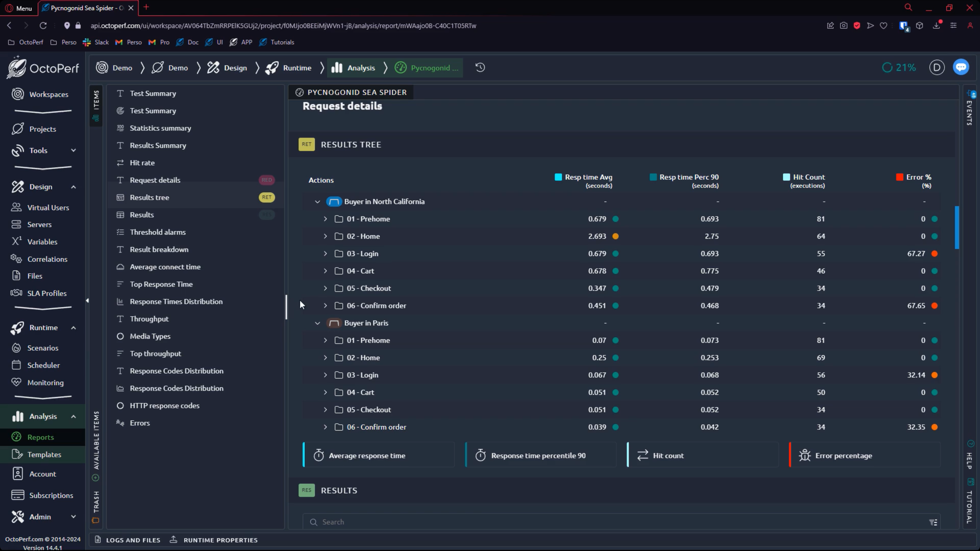Expand 06 - Confirm order under Buyer in Paris
The width and height of the screenshot is (980, 551).
(x=325, y=427)
